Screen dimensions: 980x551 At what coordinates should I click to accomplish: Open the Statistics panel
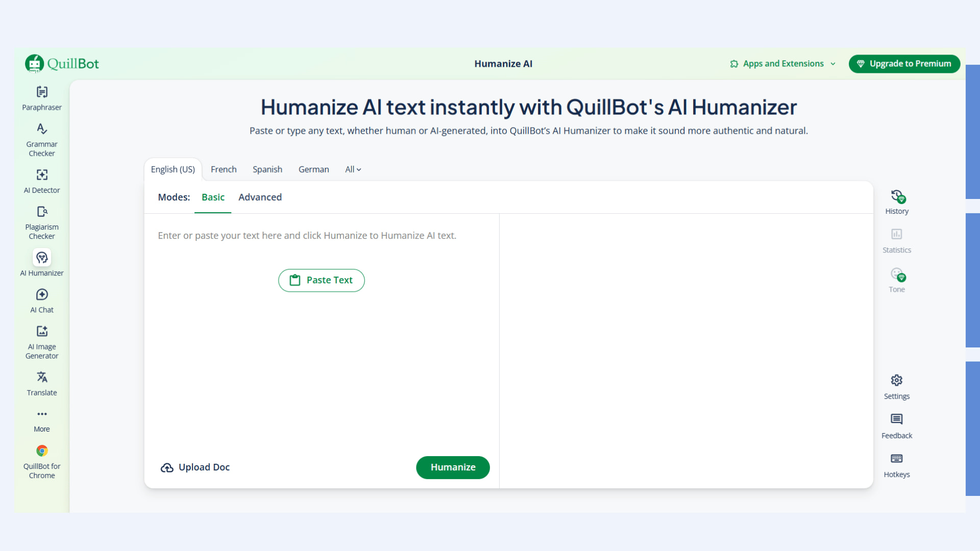pyautogui.click(x=897, y=240)
